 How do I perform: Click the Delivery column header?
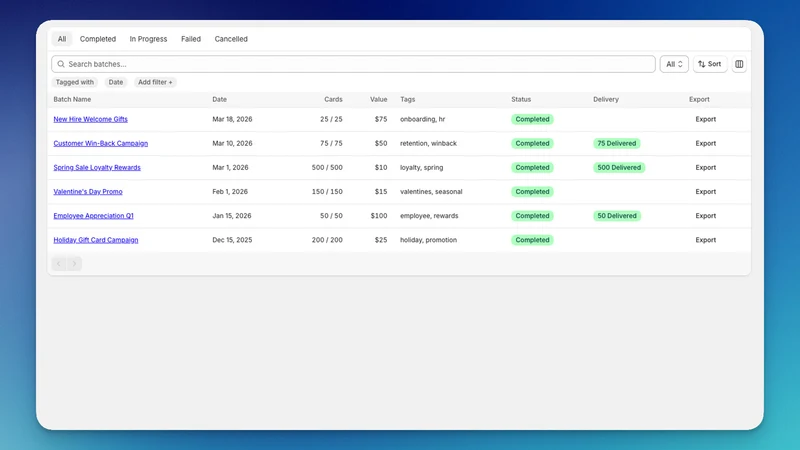(x=606, y=99)
